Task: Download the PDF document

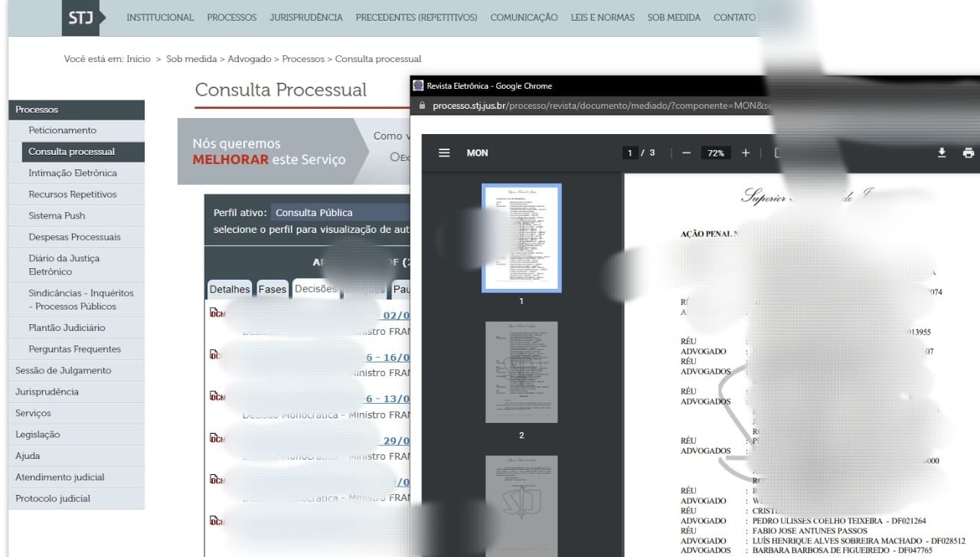Action: tap(942, 152)
